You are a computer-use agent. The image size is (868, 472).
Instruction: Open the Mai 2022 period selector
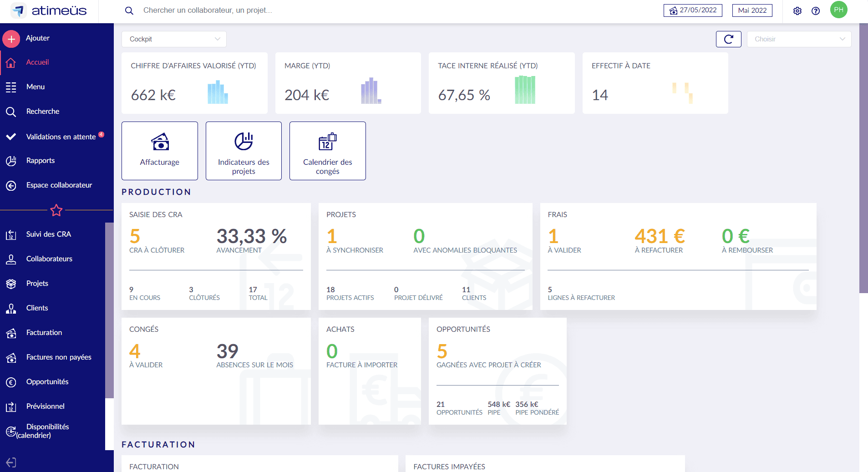click(x=752, y=10)
